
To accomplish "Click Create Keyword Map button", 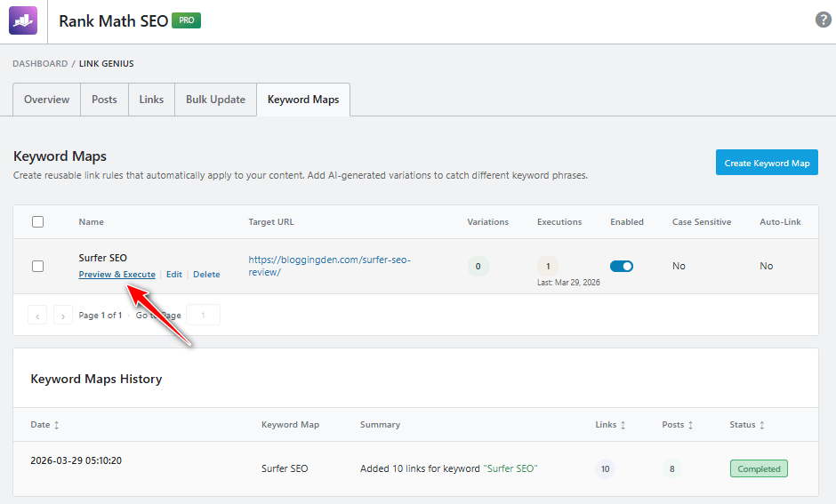I will (x=767, y=163).
